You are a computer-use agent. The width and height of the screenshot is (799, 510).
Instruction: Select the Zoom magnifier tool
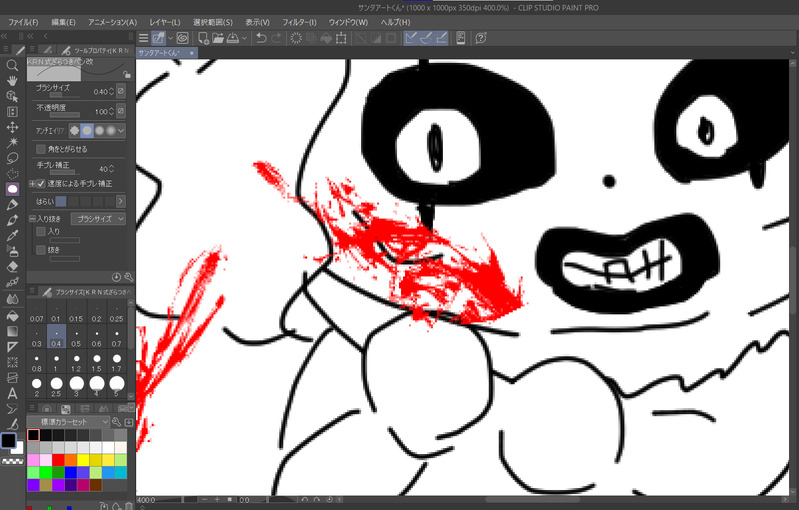(12, 65)
